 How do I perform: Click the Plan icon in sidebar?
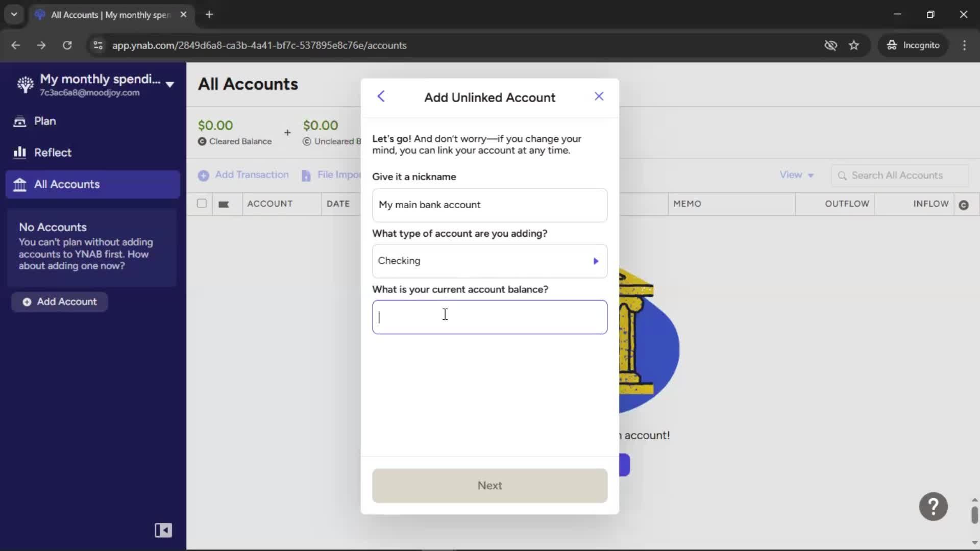click(x=19, y=121)
